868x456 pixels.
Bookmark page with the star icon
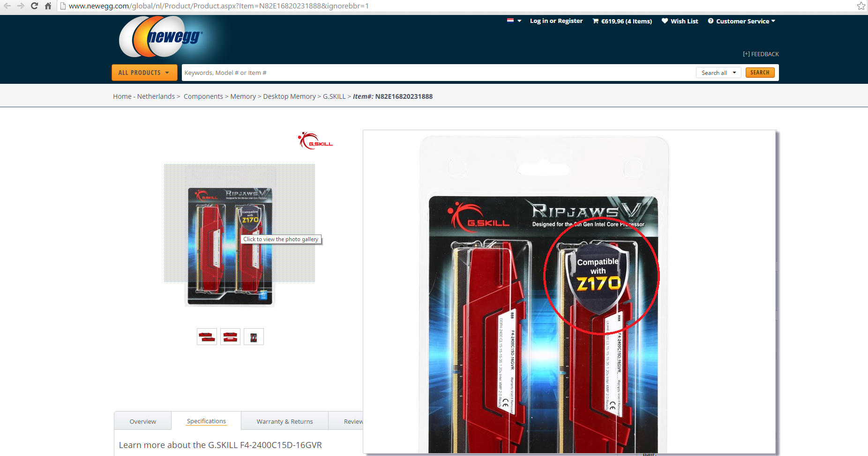point(861,6)
